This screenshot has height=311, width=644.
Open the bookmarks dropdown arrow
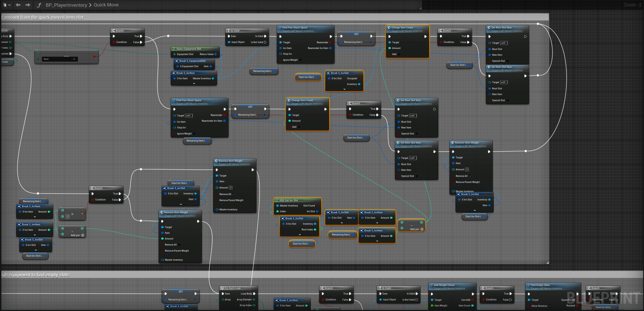pyautogui.click(x=9, y=5)
